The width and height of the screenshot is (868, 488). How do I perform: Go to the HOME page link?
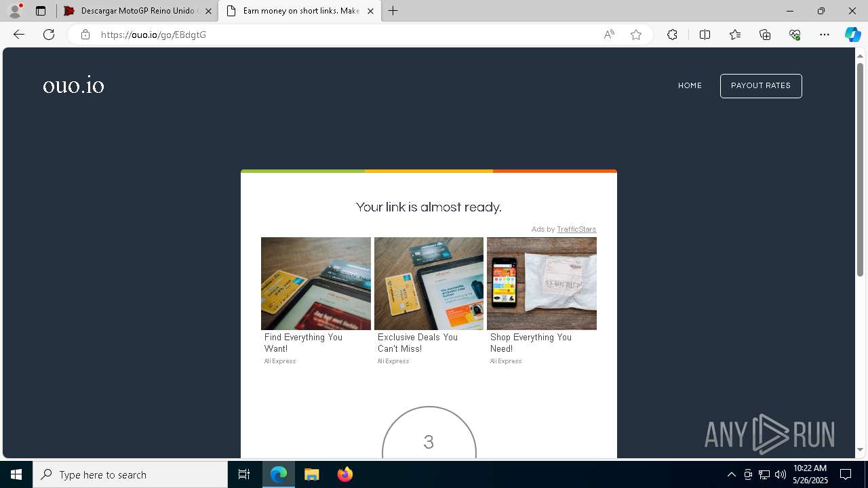click(x=690, y=85)
